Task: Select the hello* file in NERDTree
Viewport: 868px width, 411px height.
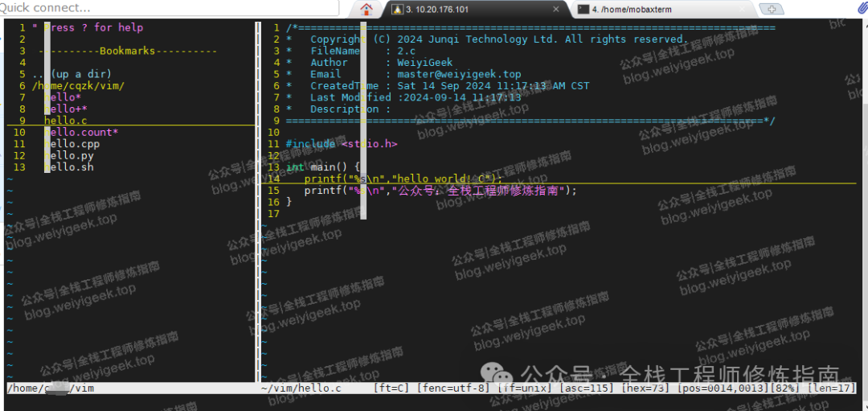Action: click(63, 97)
